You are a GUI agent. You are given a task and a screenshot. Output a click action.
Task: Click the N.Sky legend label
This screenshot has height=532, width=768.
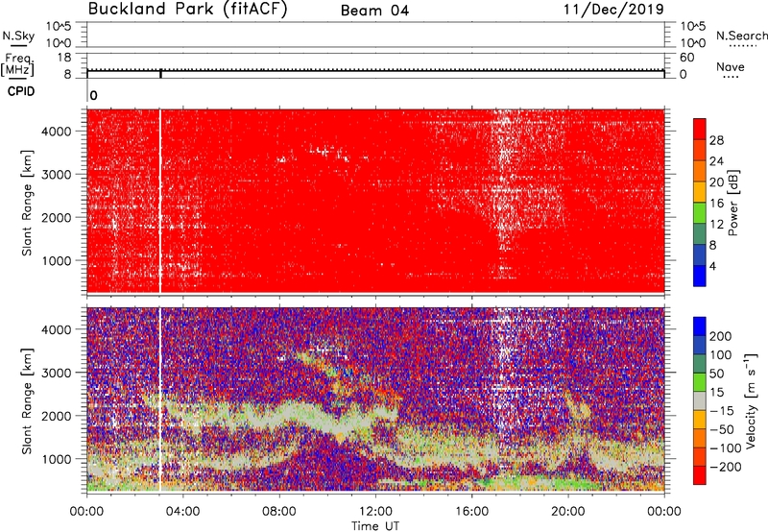18,36
